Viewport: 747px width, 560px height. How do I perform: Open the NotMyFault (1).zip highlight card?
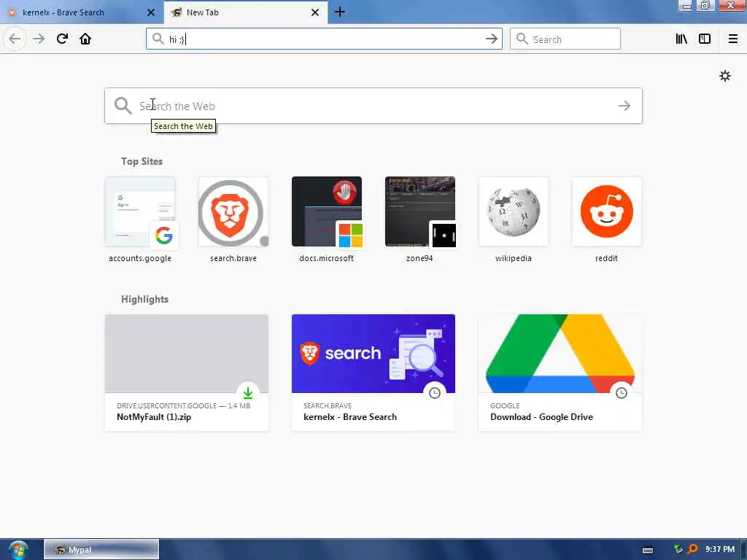(x=187, y=373)
